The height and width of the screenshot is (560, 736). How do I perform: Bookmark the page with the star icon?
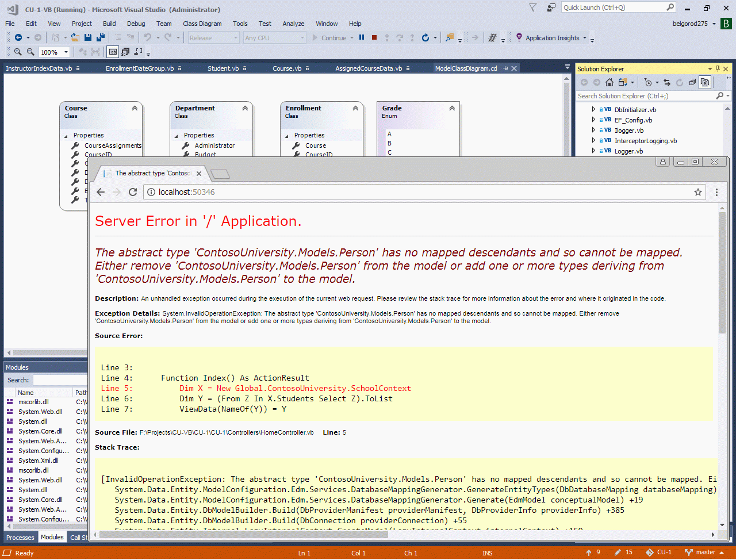(x=698, y=192)
